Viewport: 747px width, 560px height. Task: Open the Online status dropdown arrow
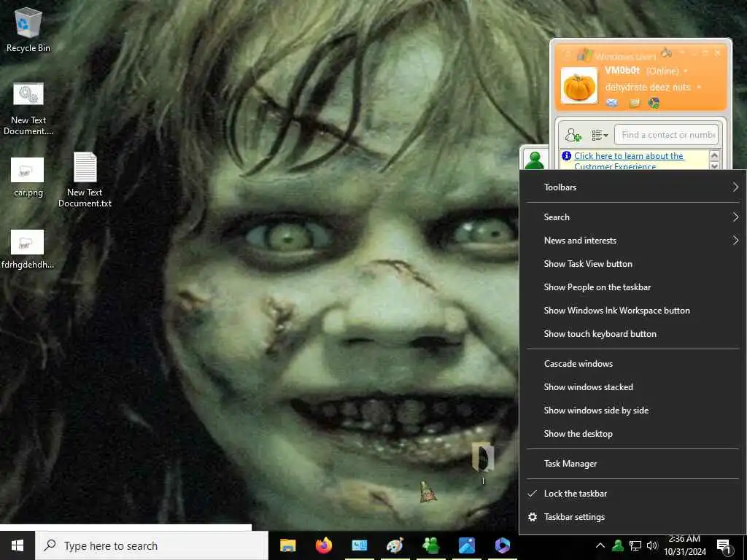click(686, 71)
